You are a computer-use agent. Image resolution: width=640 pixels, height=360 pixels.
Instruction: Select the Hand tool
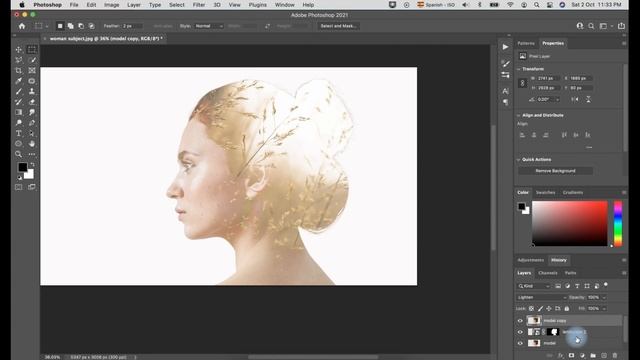pyautogui.click(x=32, y=144)
